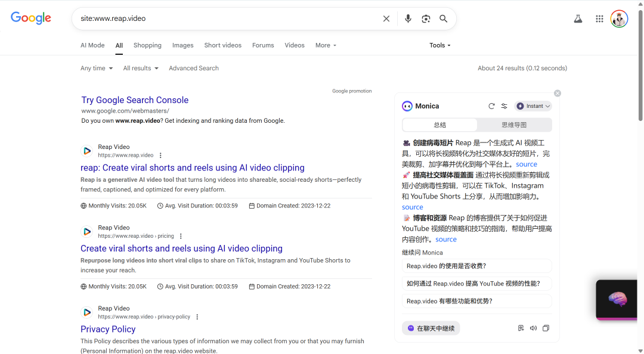
Task: Open the Any time filter
Action: 97,68
